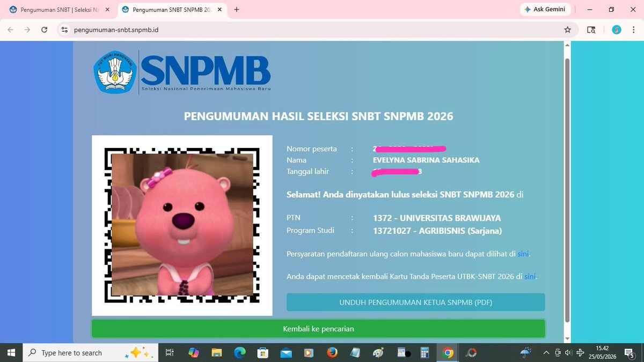Image resolution: width=644 pixels, height=362 pixels.
Task: Close the Pengumuman SNBT | Seleksi tab
Action: coord(107,10)
